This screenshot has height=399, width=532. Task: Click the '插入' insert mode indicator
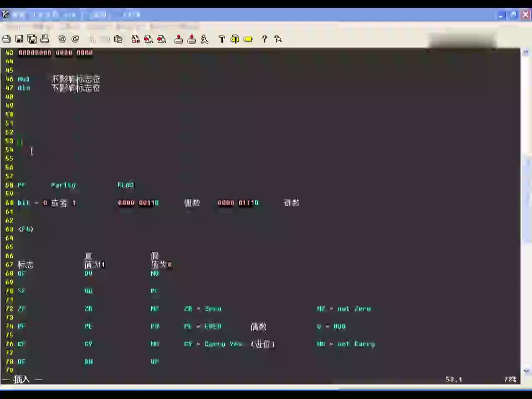[22, 379]
